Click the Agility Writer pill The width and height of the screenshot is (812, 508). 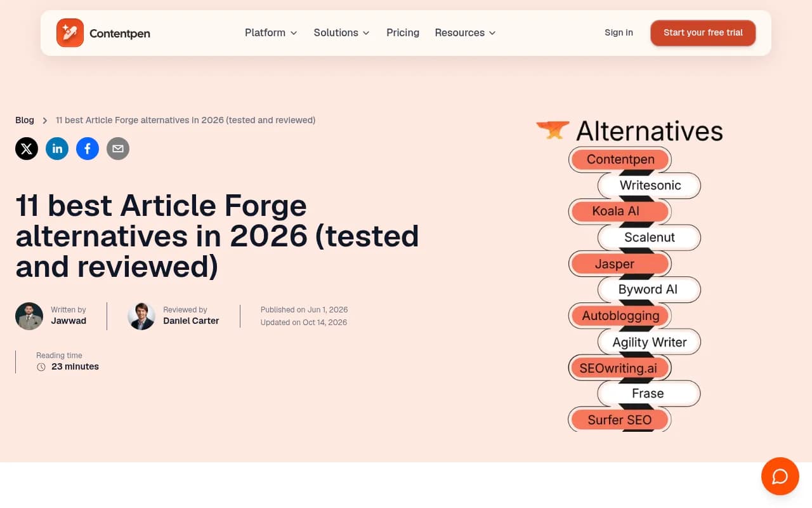click(x=650, y=342)
